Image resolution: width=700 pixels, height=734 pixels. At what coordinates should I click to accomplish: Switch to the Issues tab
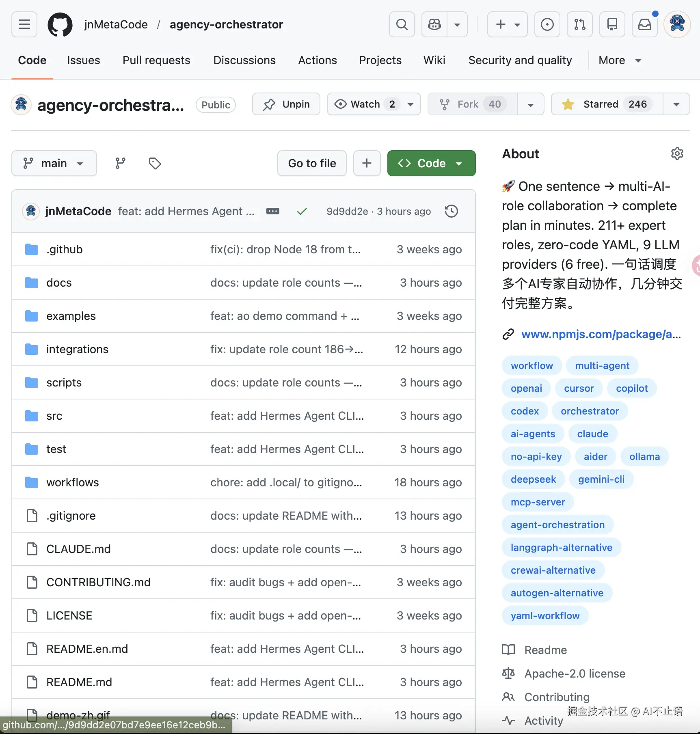84,60
